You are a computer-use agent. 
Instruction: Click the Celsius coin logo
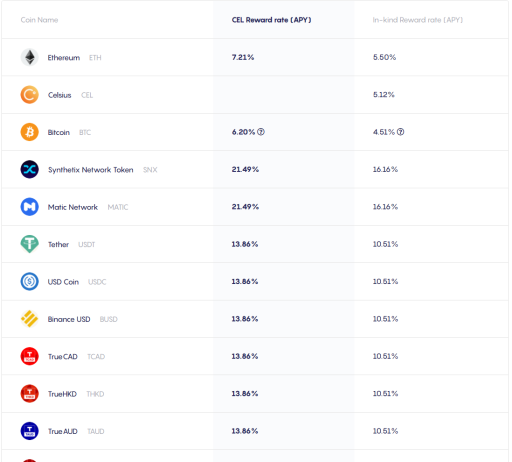(30, 95)
